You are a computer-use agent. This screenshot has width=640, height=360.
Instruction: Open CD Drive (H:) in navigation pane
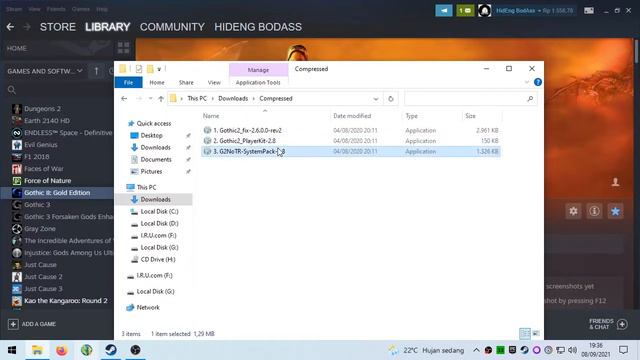(x=158, y=260)
